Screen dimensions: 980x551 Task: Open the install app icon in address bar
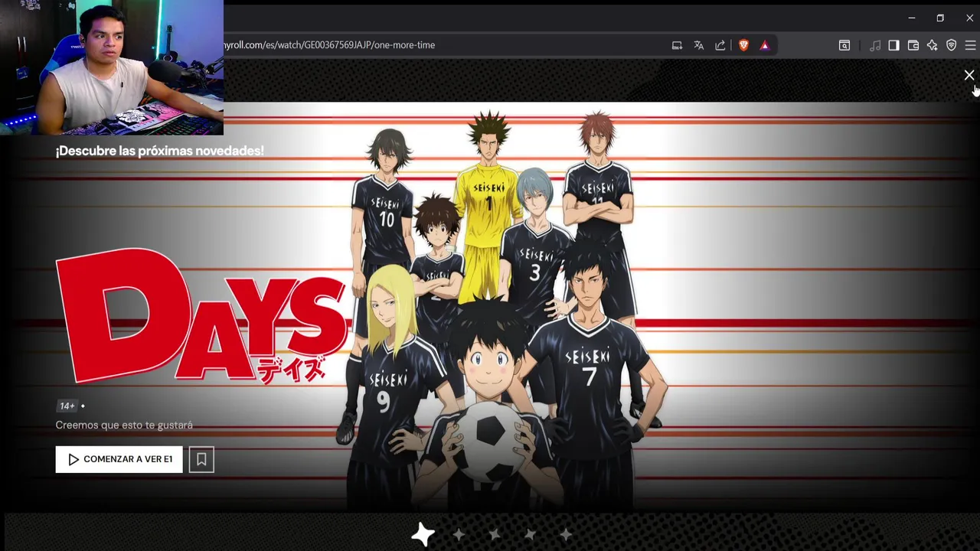(x=677, y=45)
